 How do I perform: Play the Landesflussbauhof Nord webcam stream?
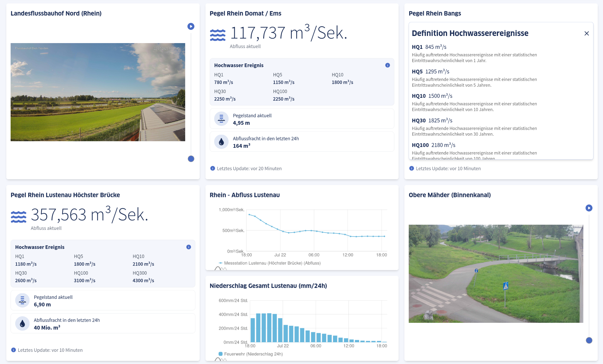click(191, 26)
